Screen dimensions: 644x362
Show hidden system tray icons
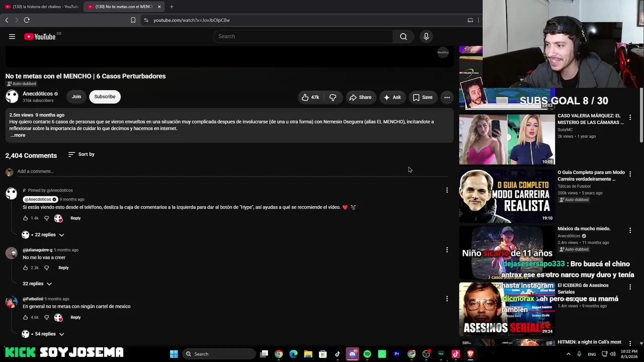tap(569, 354)
